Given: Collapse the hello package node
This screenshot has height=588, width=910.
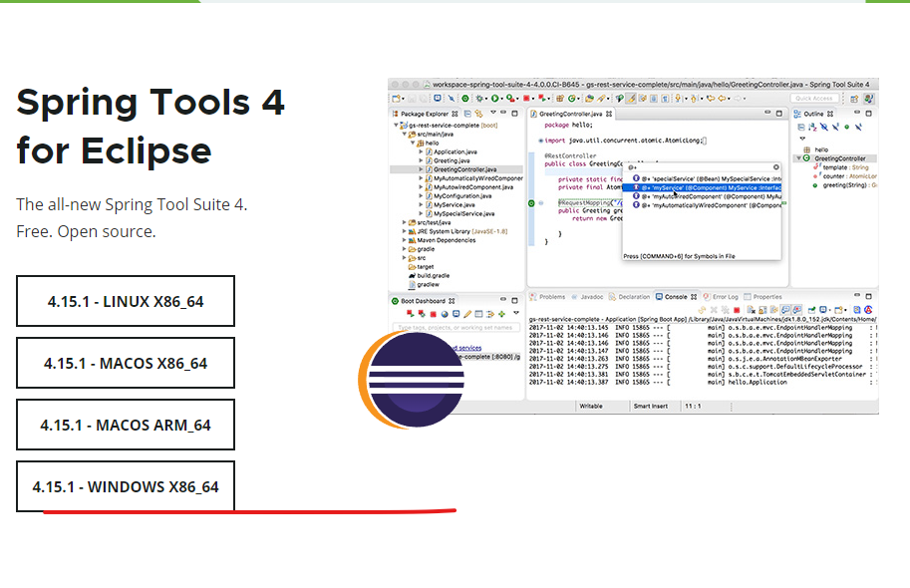Looking at the screenshot, I should tap(413, 143).
